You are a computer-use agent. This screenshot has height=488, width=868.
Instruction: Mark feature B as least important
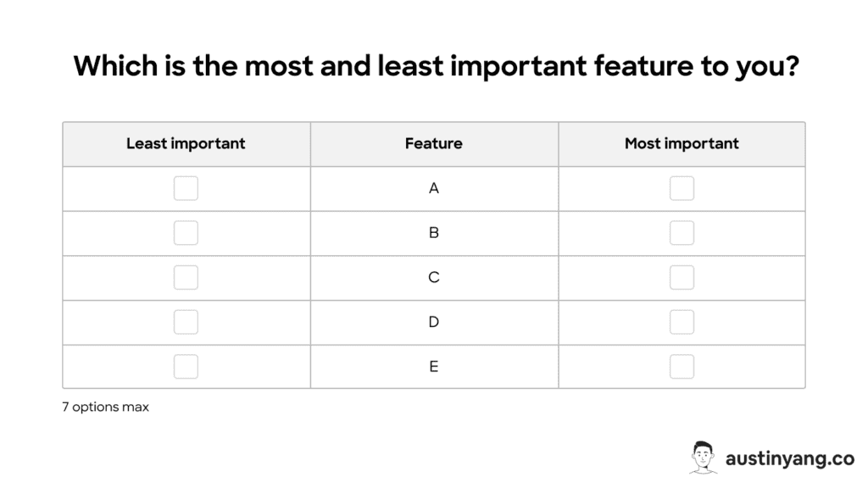(186, 233)
